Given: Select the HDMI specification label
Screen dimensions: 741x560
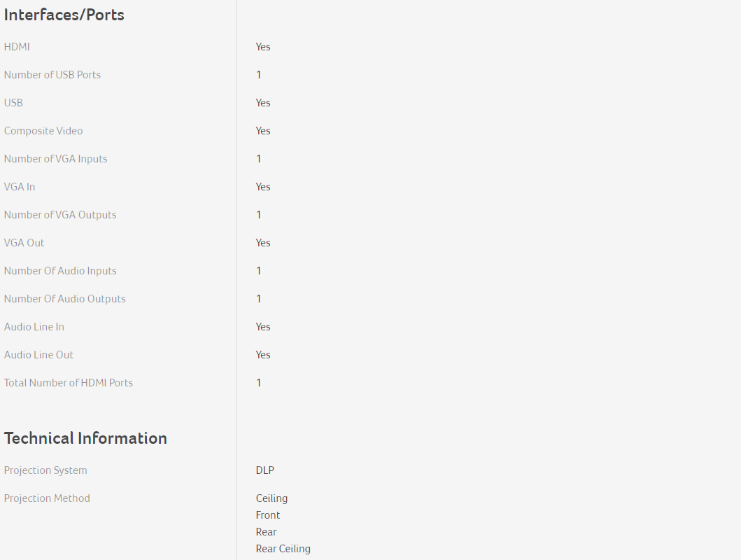Looking at the screenshot, I should (x=17, y=47).
